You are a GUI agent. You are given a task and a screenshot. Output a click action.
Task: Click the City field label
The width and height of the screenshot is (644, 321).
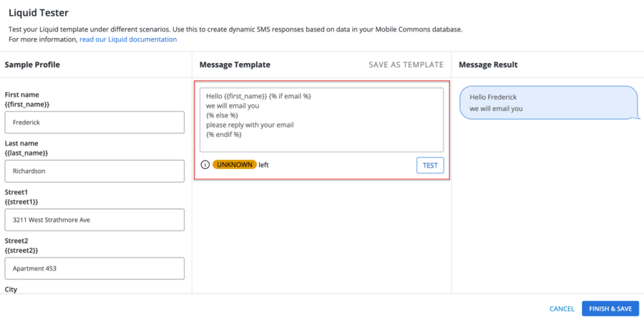(12, 289)
